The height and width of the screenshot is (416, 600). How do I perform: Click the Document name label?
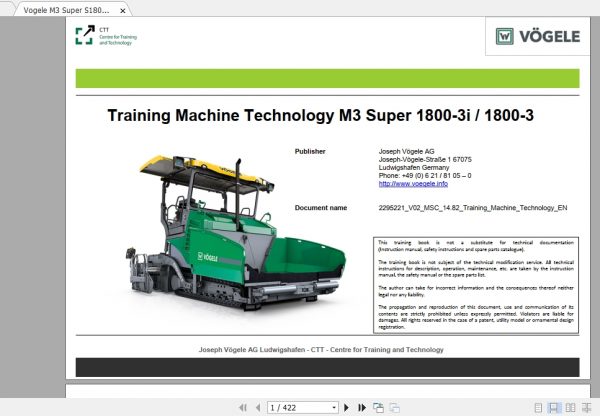tap(321, 208)
